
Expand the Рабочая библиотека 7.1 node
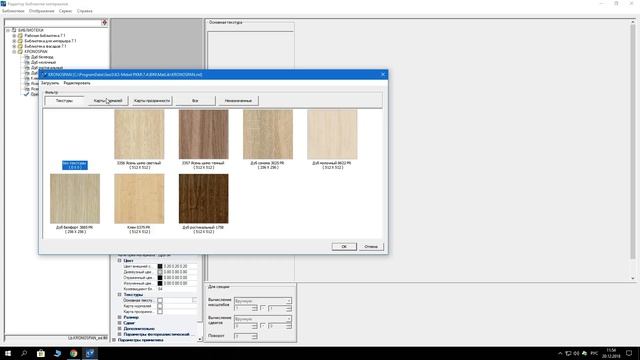14,36
